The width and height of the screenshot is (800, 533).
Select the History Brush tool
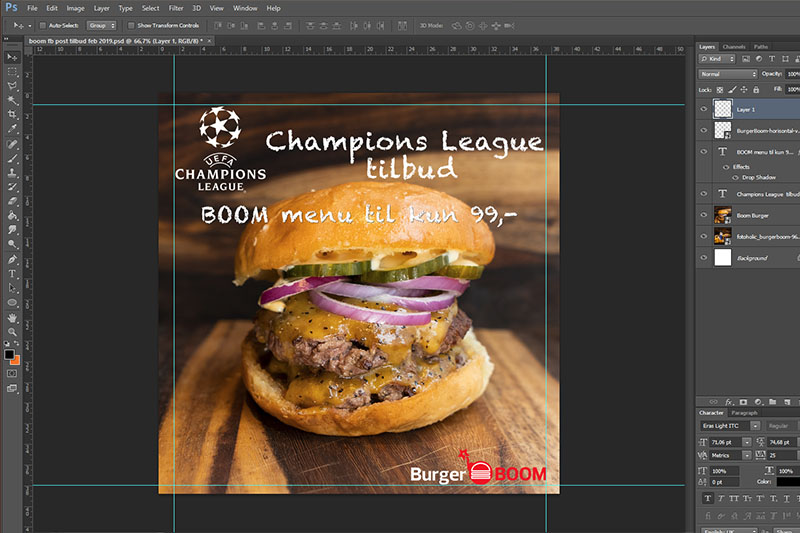(12, 187)
